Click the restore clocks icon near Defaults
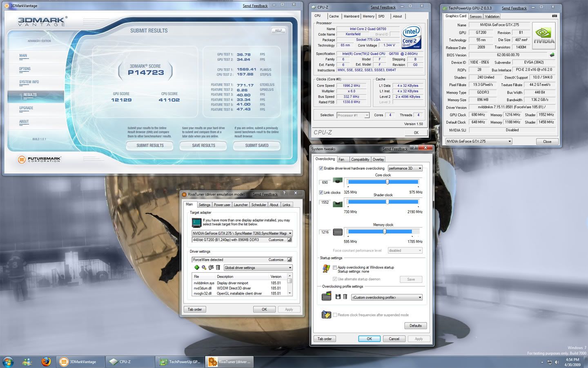The height and width of the screenshot is (368, 588). (326, 314)
